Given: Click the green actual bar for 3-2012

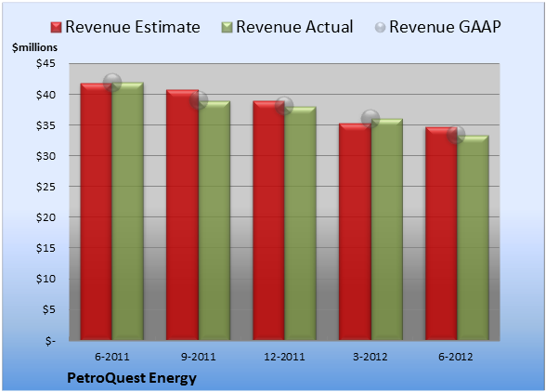Looking at the screenshot, I should click(386, 229).
